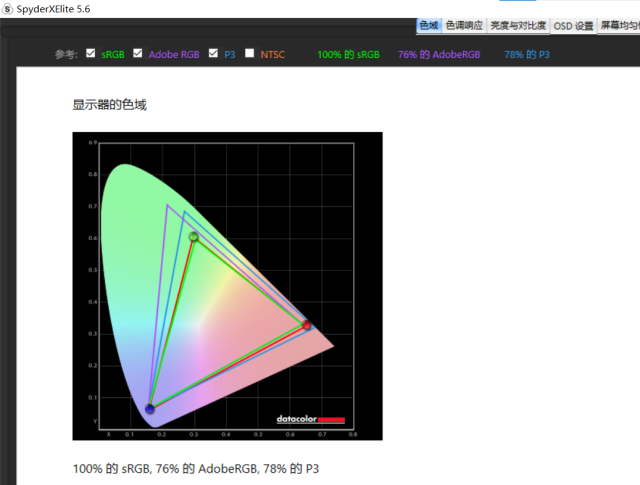
Task: Open the 屏幕均匀性 tab at far right
Action: click(x=619, y=26)
